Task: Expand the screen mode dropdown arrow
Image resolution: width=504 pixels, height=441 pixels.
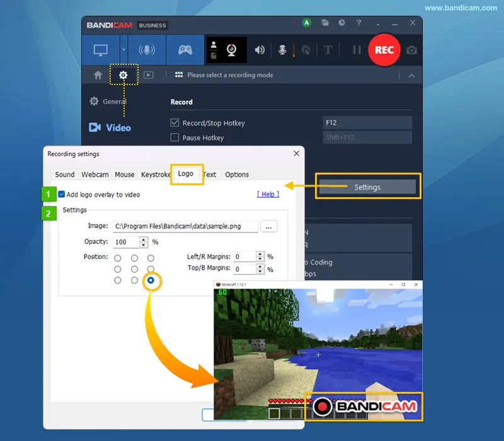Action: (123, 50)
